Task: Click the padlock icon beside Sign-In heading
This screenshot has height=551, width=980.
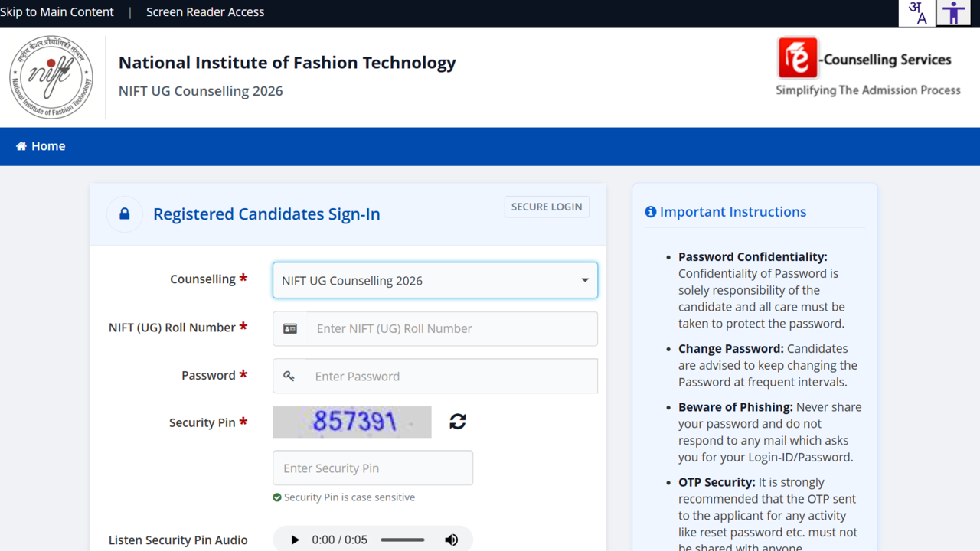Action: (x=125, y=214)
